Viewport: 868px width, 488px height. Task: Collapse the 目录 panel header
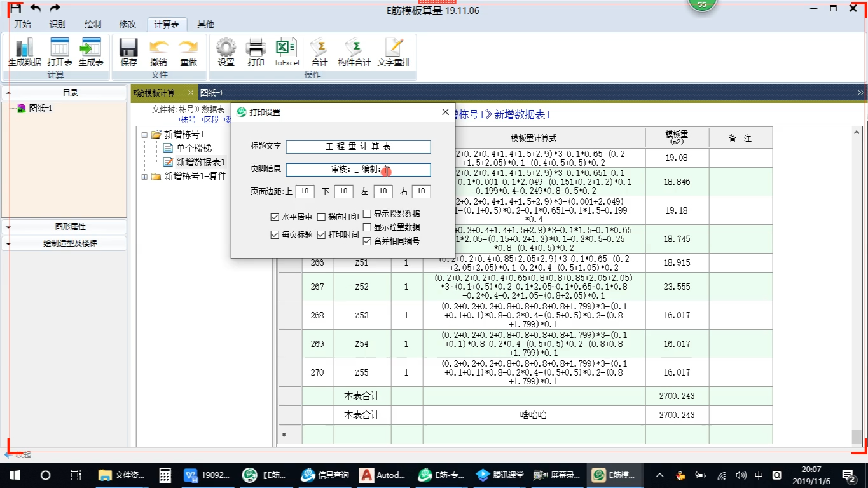pyautogui.click(x=8, y=93)
